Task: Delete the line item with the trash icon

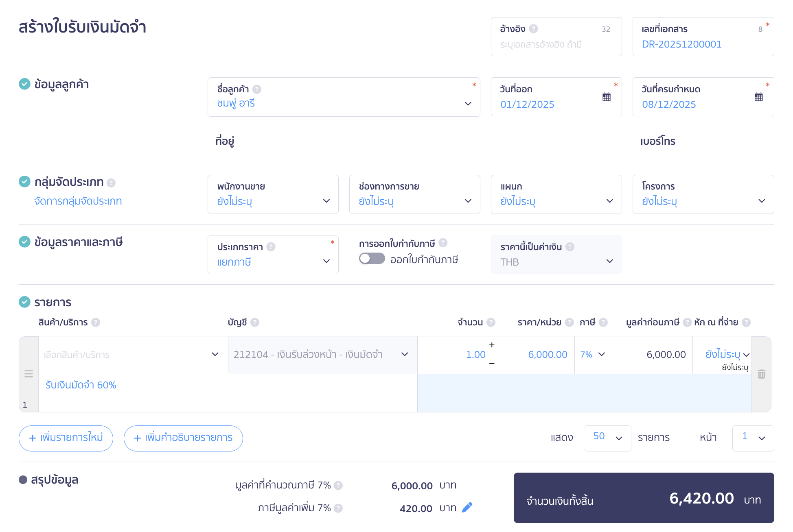Action: (x=761, y=374)
